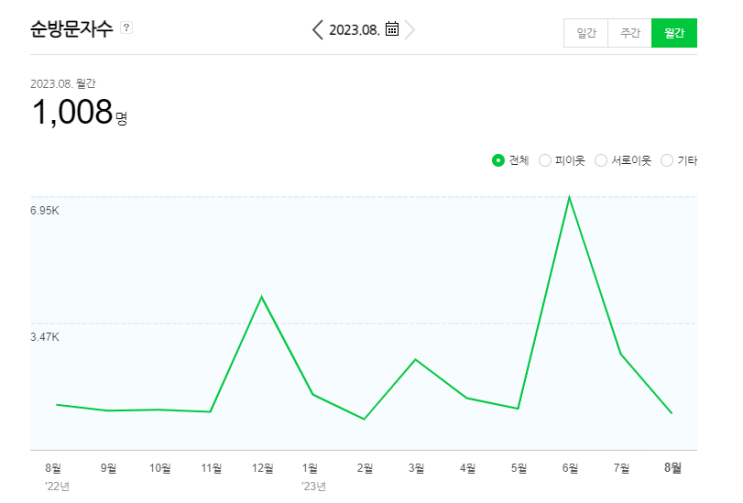Select the 피이웃 radio button
The height and width of the screenshot is (503, 743).
pyautogui.click(x=545, y=161)
